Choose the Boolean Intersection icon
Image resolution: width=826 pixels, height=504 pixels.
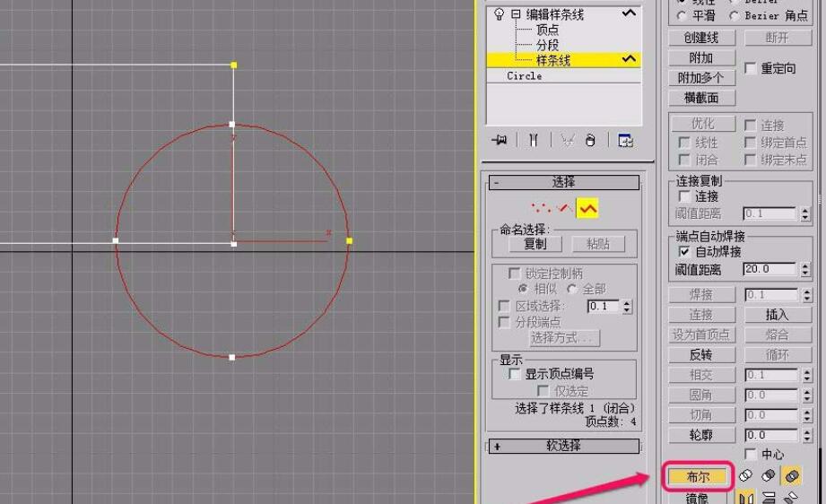click(791, 476)
